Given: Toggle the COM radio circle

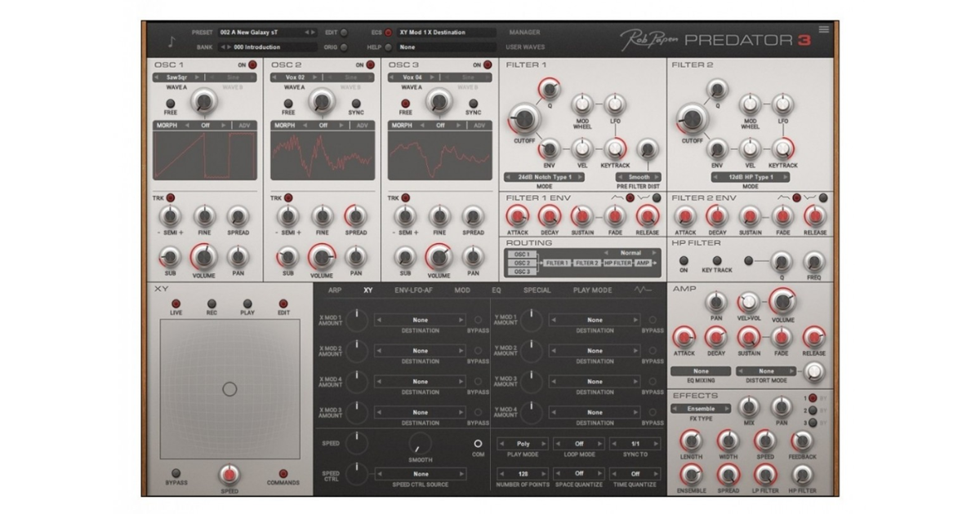Looking at the screenshot, I should (x=479, y=444).
